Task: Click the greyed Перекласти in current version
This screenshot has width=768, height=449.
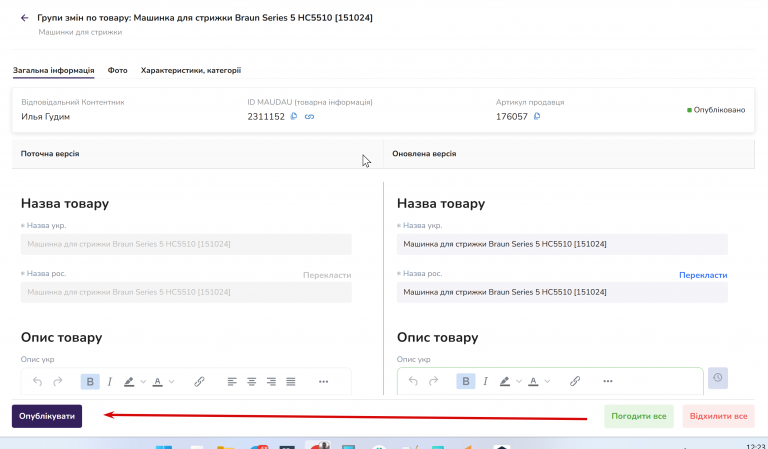Action: [x=327, y=275]
